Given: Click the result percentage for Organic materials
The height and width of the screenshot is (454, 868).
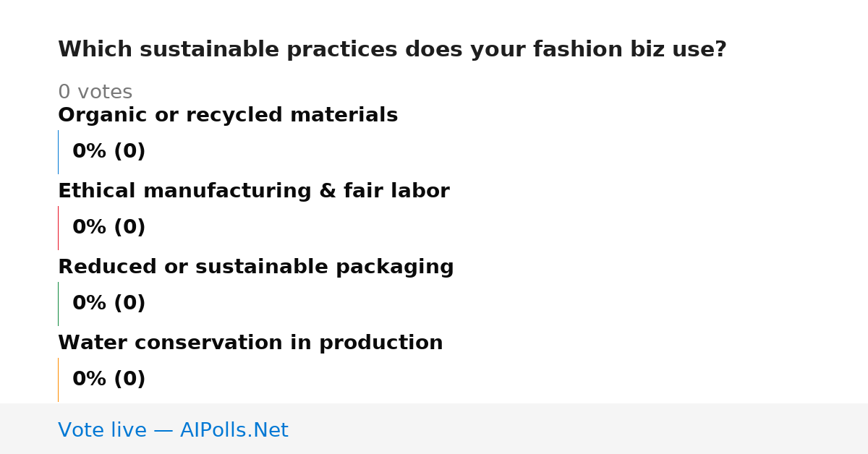Looking at the screenshot, I should 109,152.
